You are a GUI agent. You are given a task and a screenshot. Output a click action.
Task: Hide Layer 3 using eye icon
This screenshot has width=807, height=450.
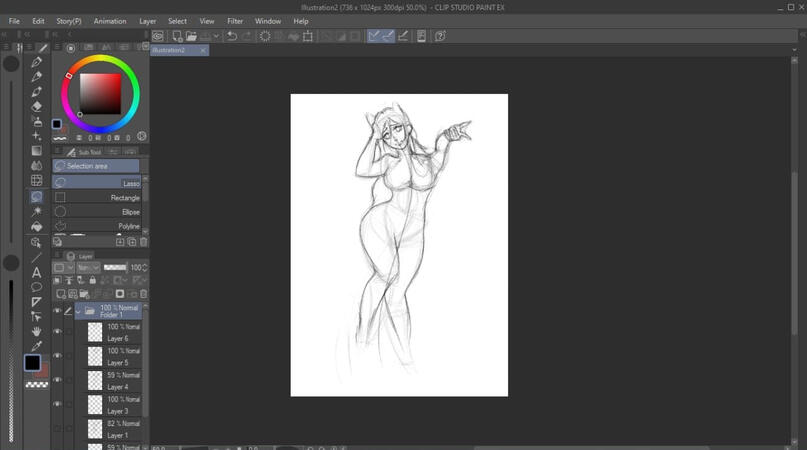(x=57, y=404)
